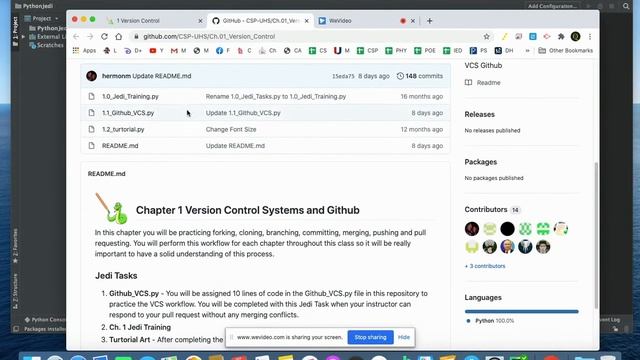Open the Contributors section heading
Viewport: 640px width, 360px height.
tap(486, 209)
